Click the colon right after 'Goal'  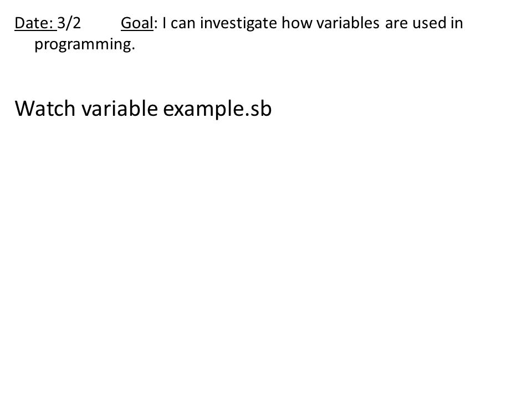pos(156,25)
